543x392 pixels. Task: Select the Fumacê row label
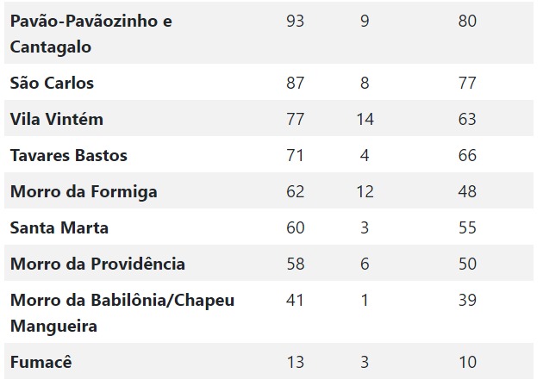pos(41,362)
